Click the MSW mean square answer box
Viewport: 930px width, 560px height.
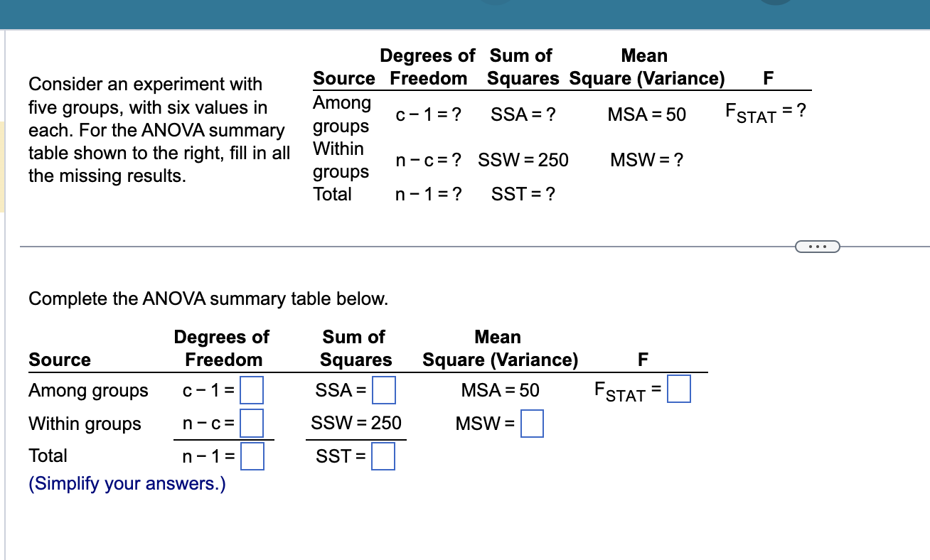click(x=531, y=424)
